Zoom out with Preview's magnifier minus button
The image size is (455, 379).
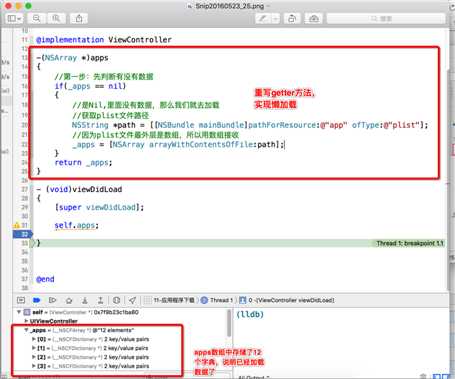pyautogui.click(x=36, y=18)
